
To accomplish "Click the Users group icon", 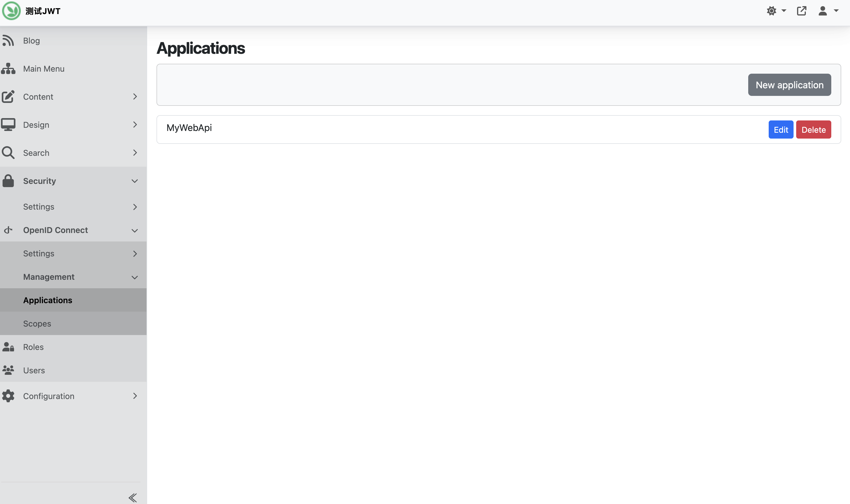I will click(x=8, y=370).
